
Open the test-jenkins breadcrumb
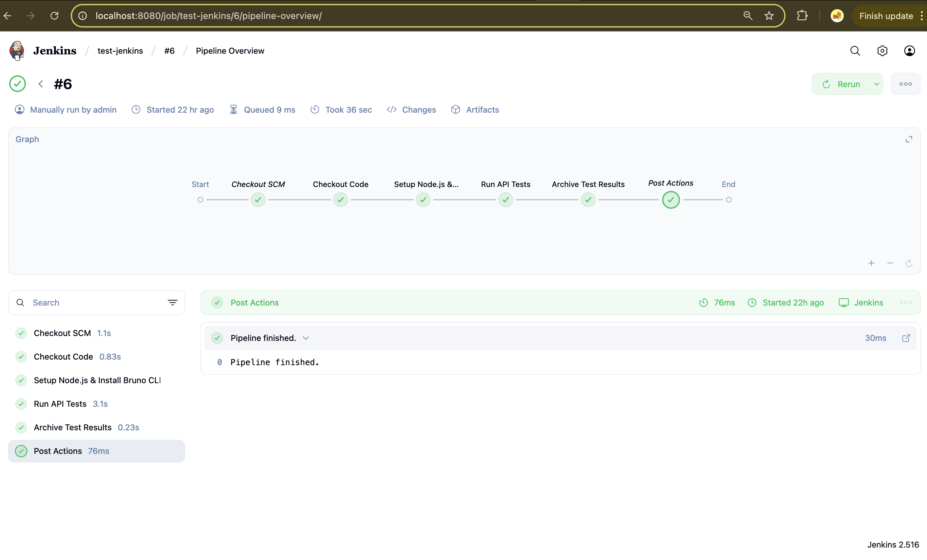(x=120, y=50)
